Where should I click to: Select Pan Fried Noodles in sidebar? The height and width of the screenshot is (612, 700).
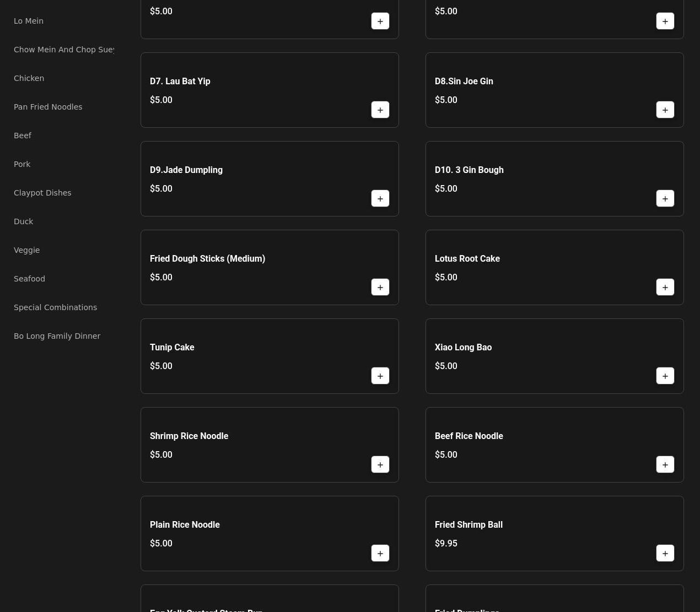tap(48, 107)
